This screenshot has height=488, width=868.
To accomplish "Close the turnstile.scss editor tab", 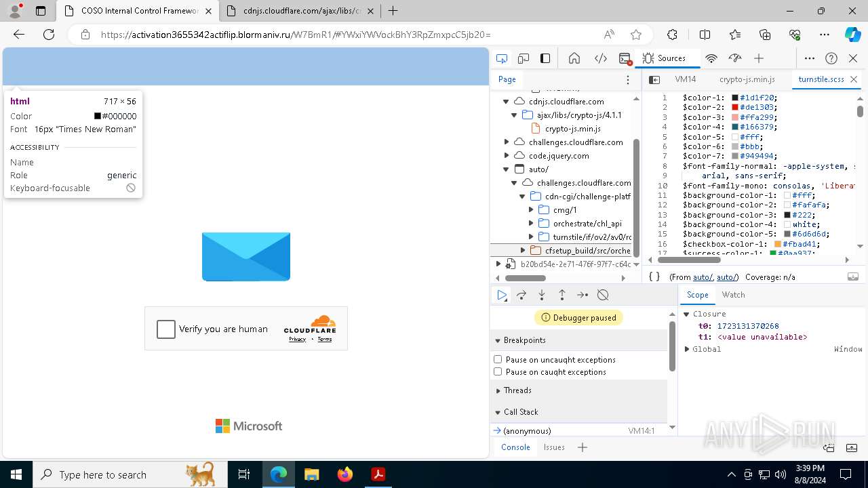I will (x=854, y=79).
